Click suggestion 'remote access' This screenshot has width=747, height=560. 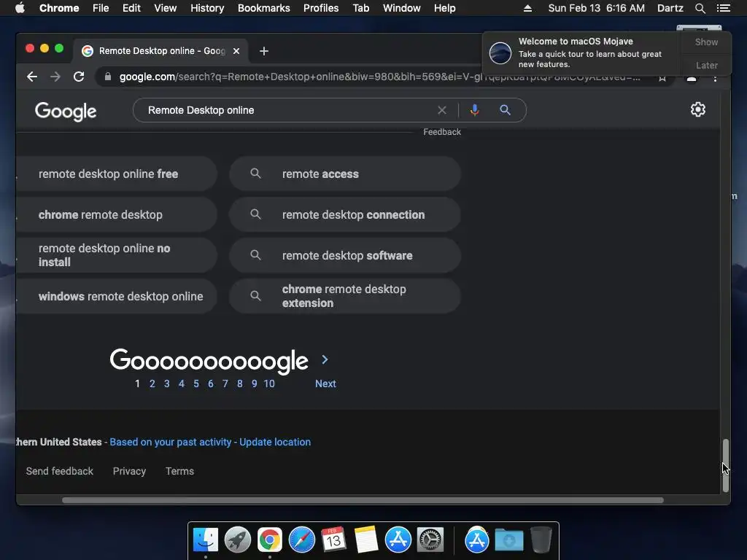coord(345,174)
